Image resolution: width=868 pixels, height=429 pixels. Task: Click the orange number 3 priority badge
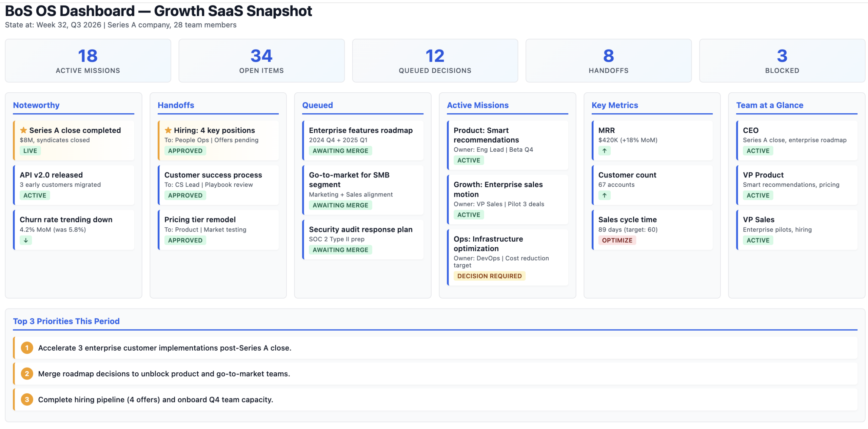tap(27, 399)
